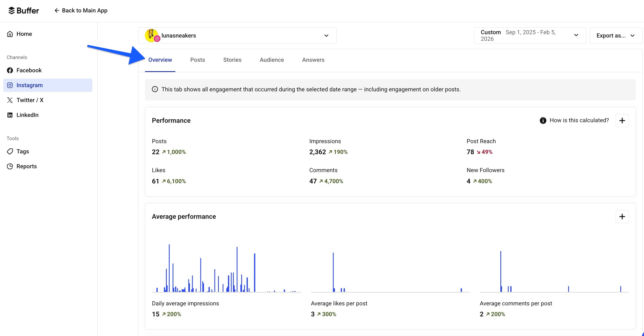Select LinkedIn channel in sidebar
This screenshot has height=336, width=644.
coord(48,115)
